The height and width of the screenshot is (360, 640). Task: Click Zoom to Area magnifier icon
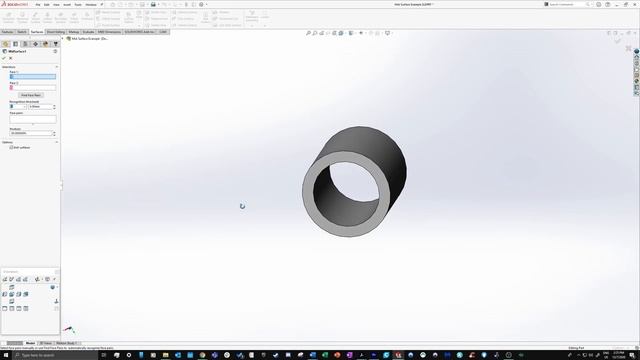tap(315, 33)
